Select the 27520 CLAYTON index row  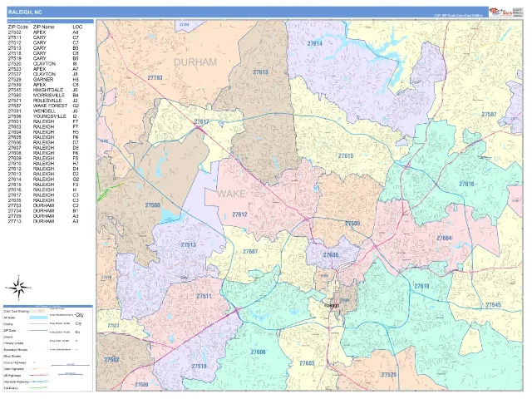43,64
